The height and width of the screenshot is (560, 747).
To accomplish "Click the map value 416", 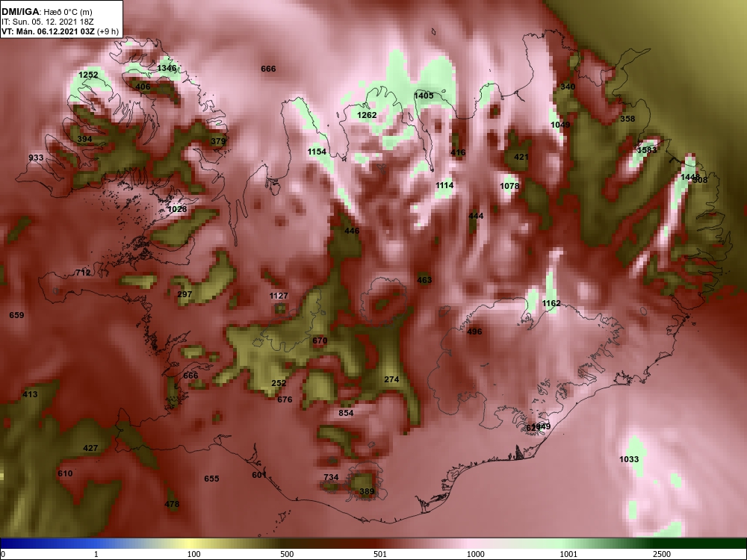I will 458,152.
